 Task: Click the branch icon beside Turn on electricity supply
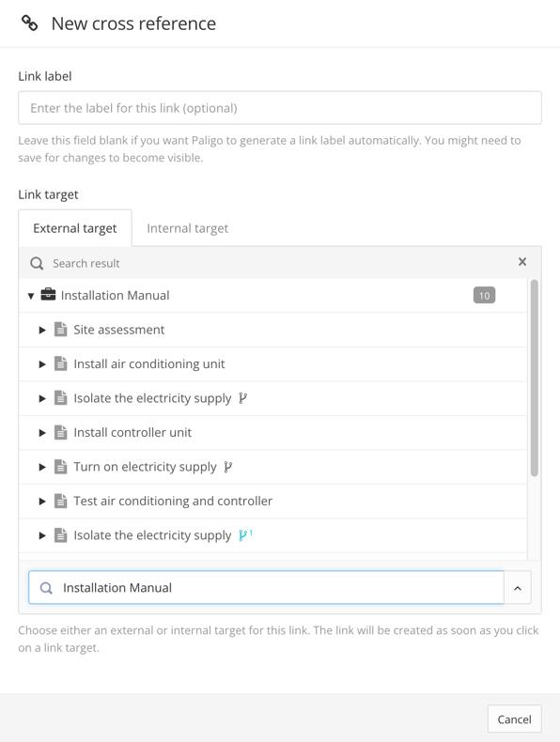(x=227, y=467)
